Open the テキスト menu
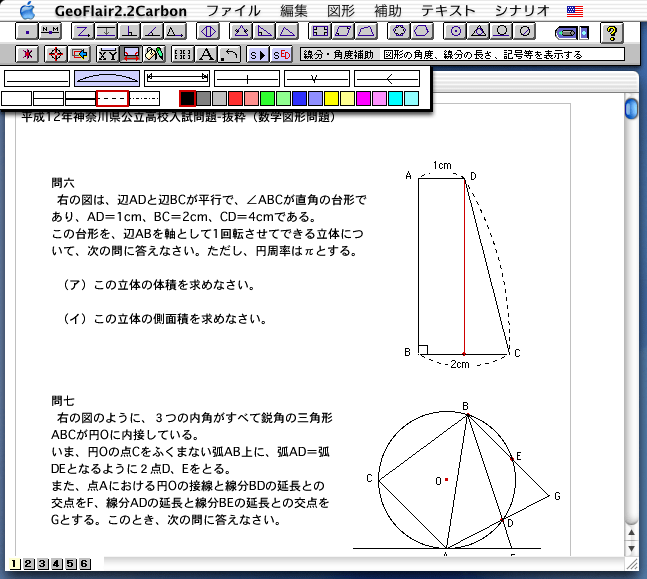 coord(448,11)
